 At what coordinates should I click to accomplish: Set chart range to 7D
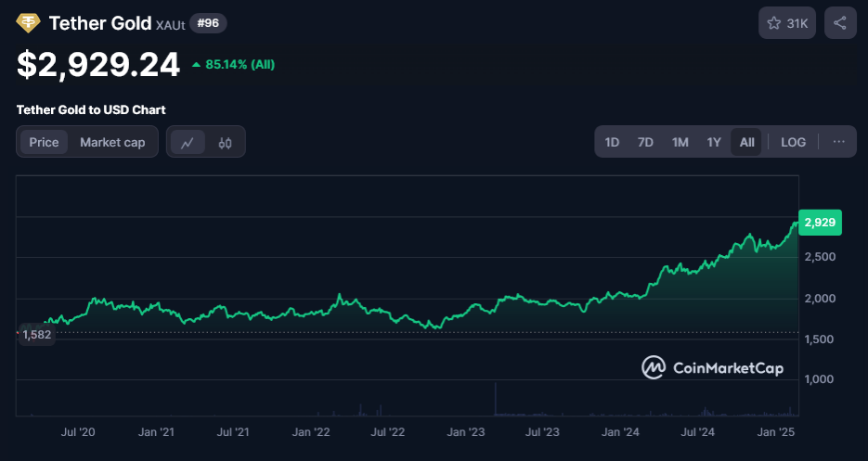tap(645, 142)
